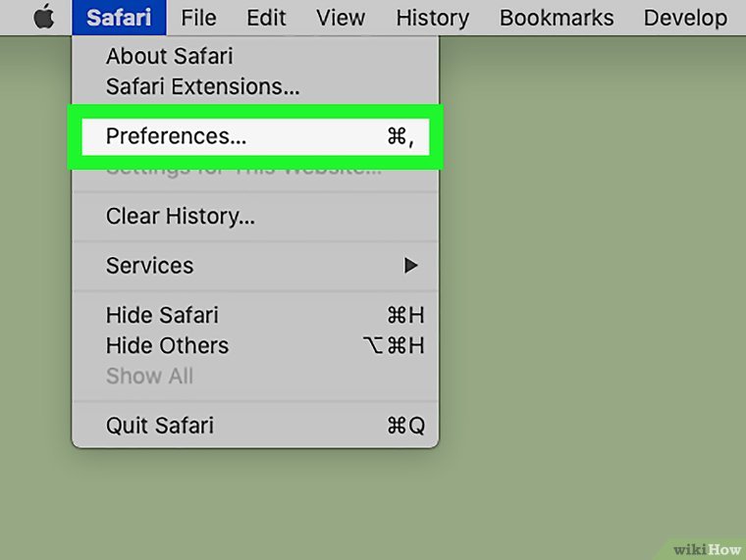Choose Clear History… menu entry

pos(181,217)
